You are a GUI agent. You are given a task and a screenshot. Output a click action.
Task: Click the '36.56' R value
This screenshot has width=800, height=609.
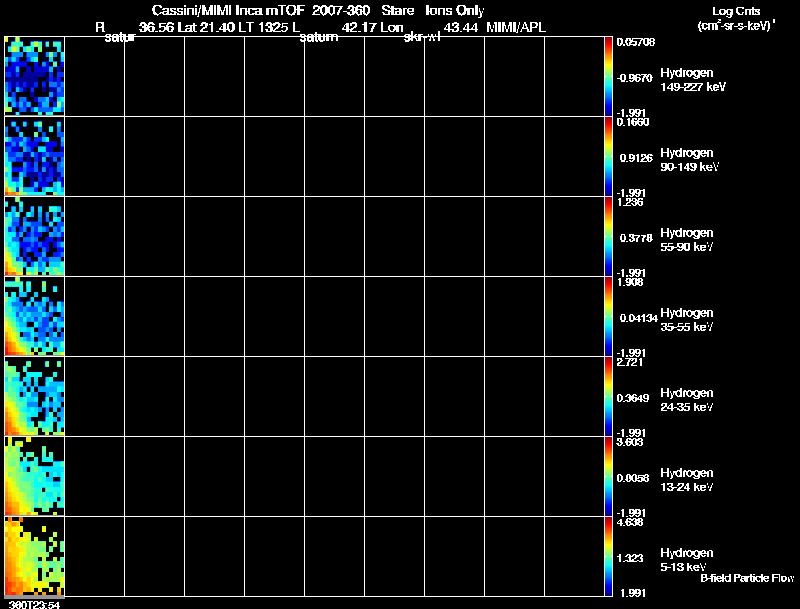point(156,28)
